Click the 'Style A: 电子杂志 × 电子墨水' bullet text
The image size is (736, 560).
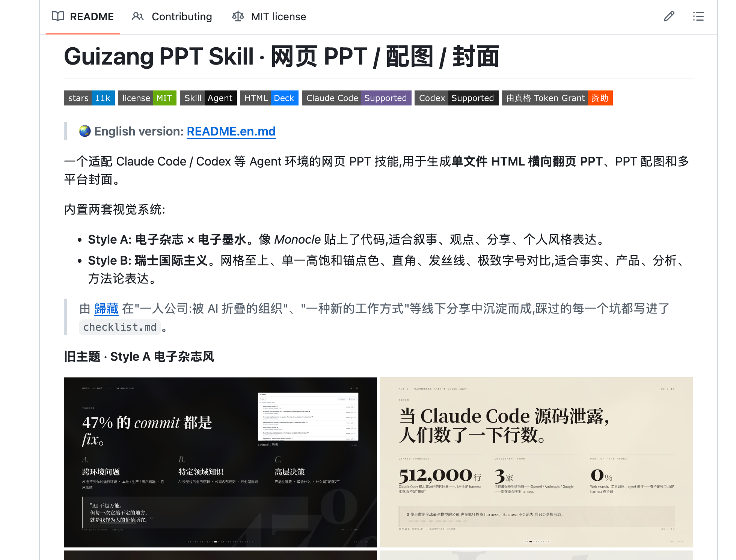[x=167, y=239]
